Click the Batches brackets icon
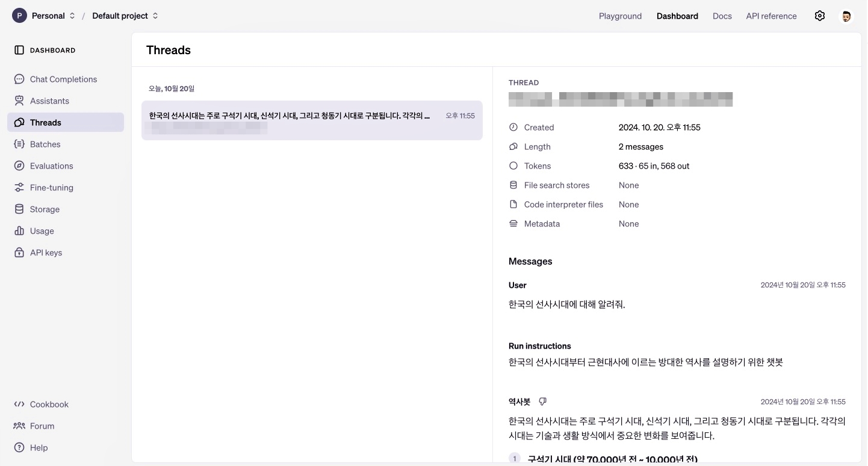This screenshot has height=466, width=868. pos(19,144)
